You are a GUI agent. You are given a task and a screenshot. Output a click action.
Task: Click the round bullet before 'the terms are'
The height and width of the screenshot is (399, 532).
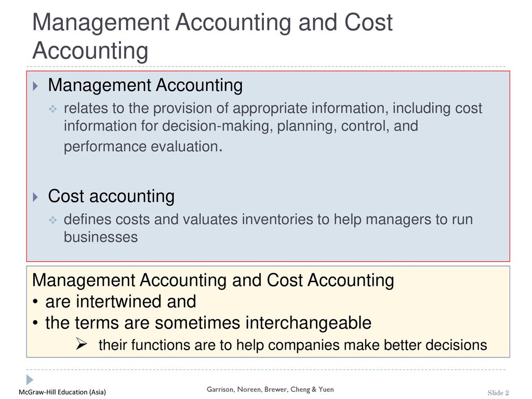click(35, 323)
